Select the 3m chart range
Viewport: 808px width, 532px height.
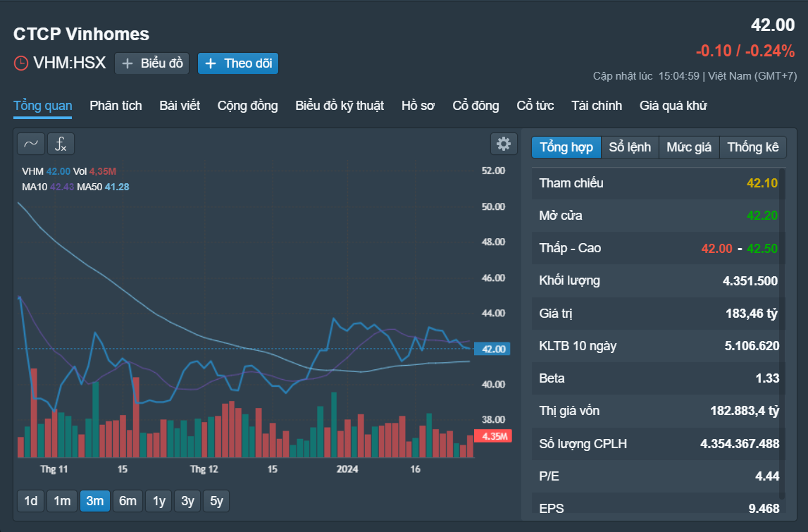click(95, 501)
